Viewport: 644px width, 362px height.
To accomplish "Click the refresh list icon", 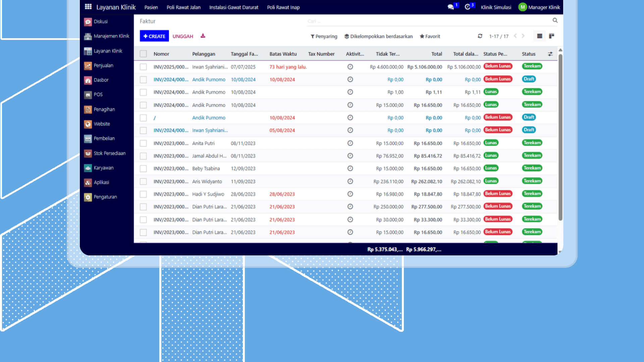I will tap(480, 36).
